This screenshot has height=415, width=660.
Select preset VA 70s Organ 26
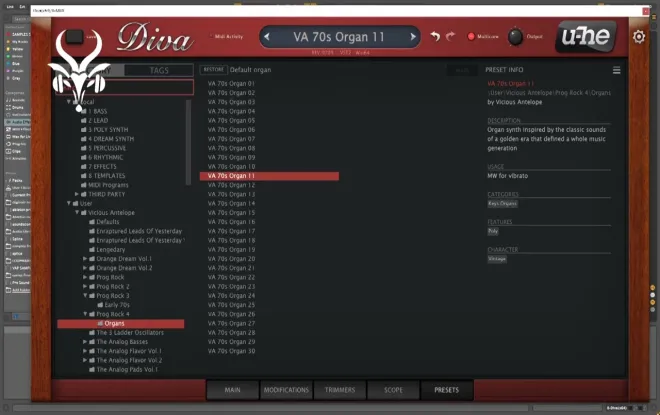pos(231,314)
